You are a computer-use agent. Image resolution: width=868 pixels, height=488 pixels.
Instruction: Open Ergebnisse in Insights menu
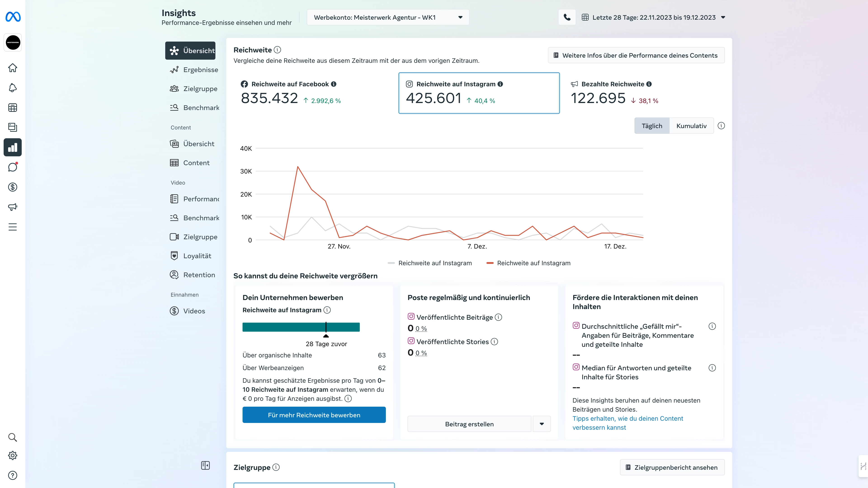coord(194,70)
